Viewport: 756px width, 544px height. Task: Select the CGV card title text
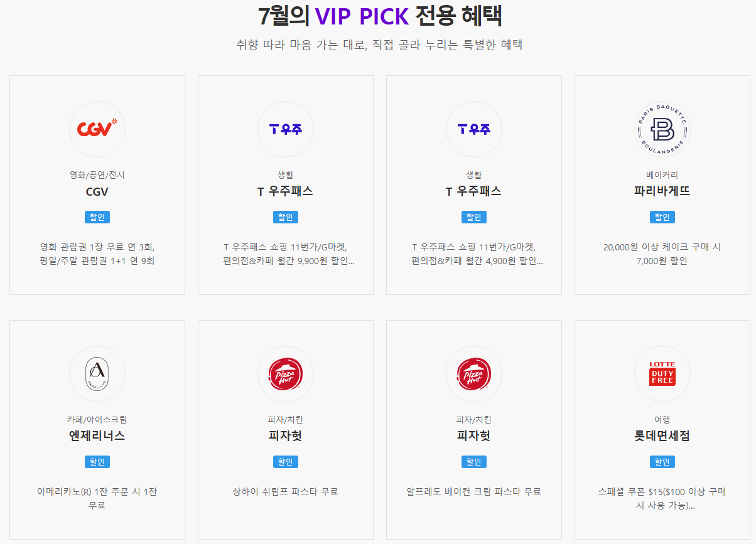(97, 191)
